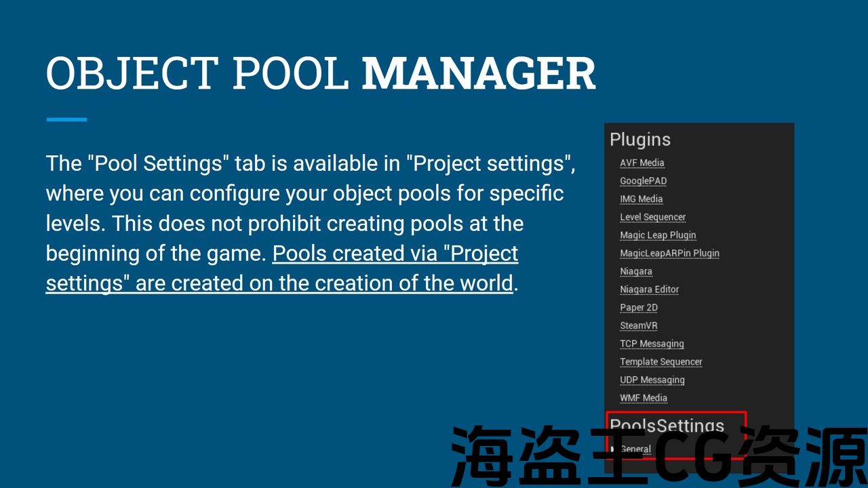The image size is (868, 488).
Task: Choose the Niagara plugin entry
Action: (x=635, y=271)
